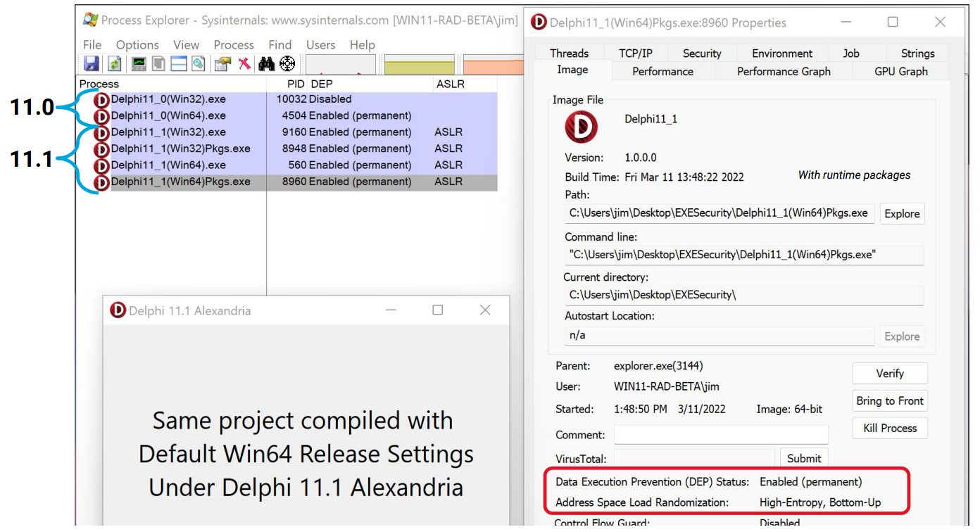Select the crosshair Find Window's Process icon
Viewport: 980px width, 532px height.
(287, 64)
